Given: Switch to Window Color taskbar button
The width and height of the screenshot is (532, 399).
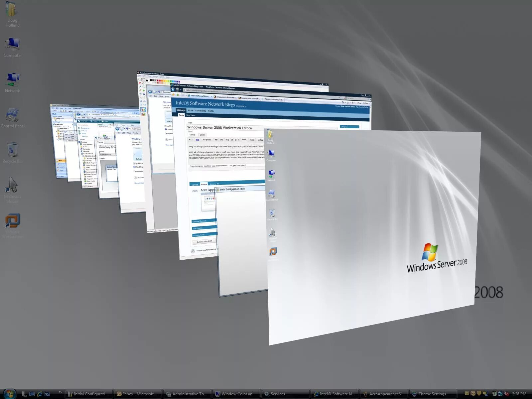Looking at the screenshot, I should pyautogui.click(x=236, y=394).
